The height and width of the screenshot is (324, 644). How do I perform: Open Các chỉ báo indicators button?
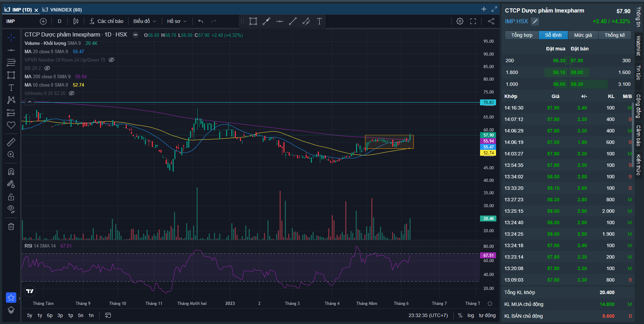(x=106, y=21)
